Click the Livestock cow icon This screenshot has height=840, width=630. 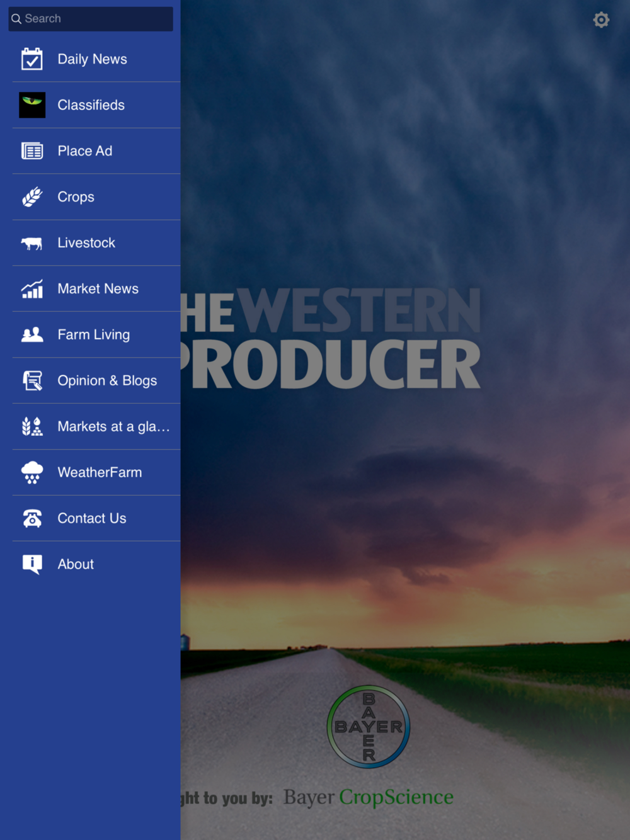tap(32, 243)
